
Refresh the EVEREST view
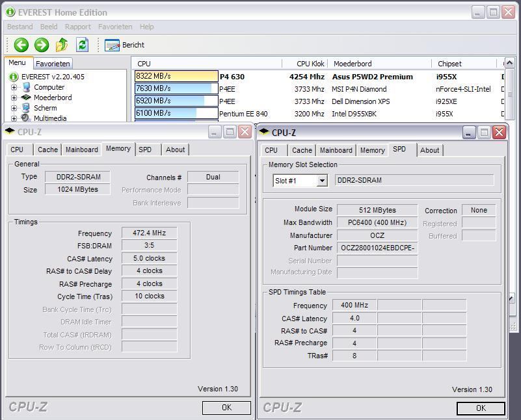pyautogui.click(x=82, y=45)
